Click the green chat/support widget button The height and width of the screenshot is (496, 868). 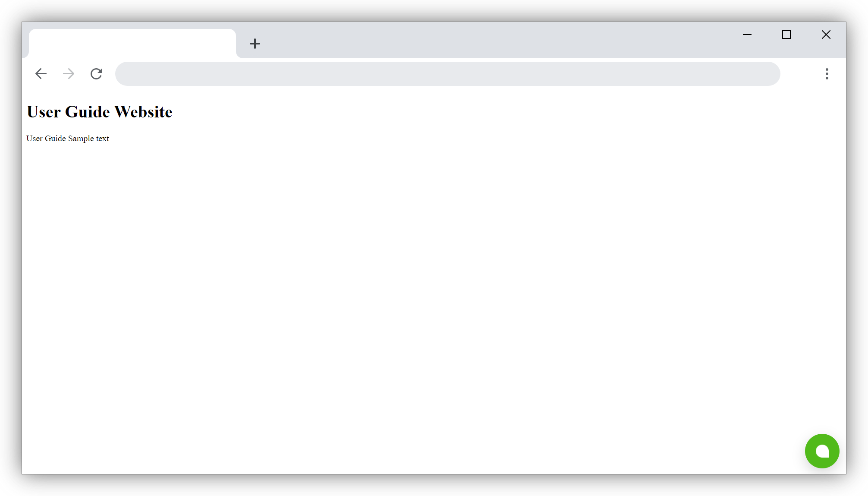(x=822, y=451)
